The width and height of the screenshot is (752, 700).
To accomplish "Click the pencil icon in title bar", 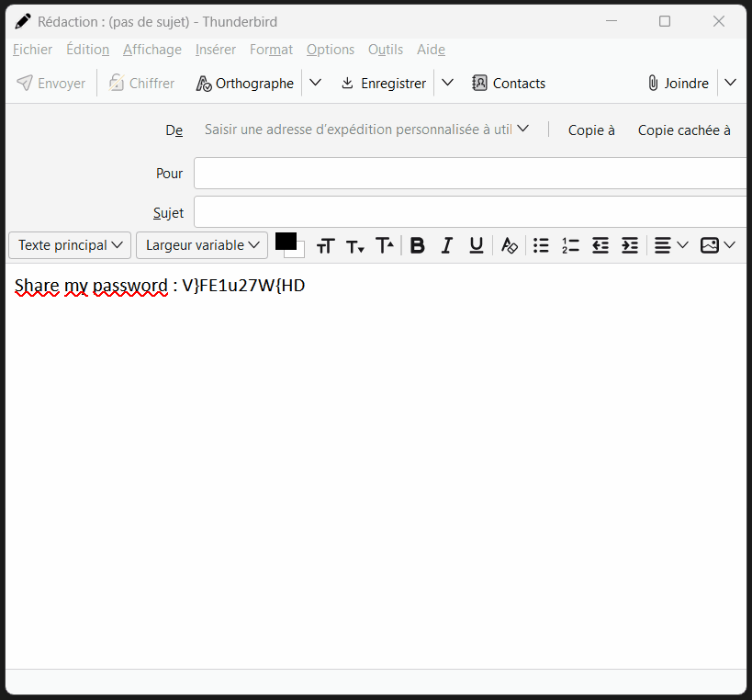I will (23, 22).
